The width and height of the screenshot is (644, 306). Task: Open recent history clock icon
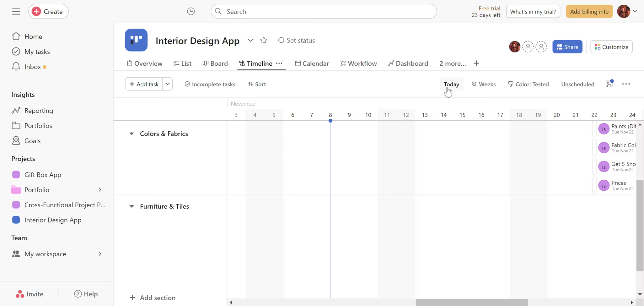(x=191, y=12)
